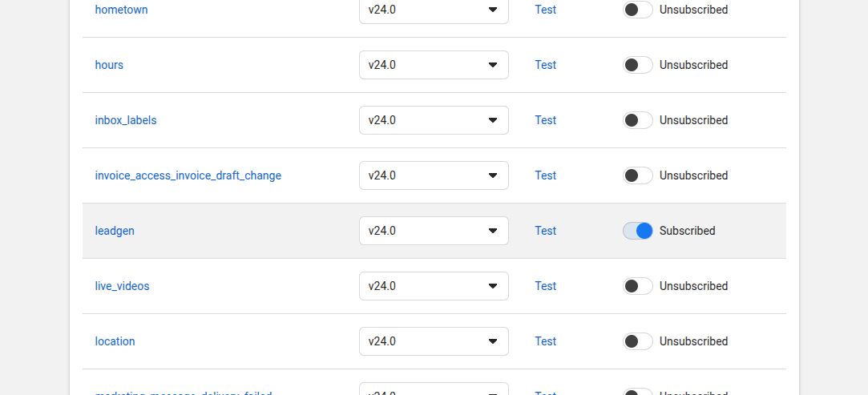Image resolution: width=868 pixels, height=395 pixels.
Task: Open the invoice_access_invoice_draft_change field link
Action: [188, 175]
